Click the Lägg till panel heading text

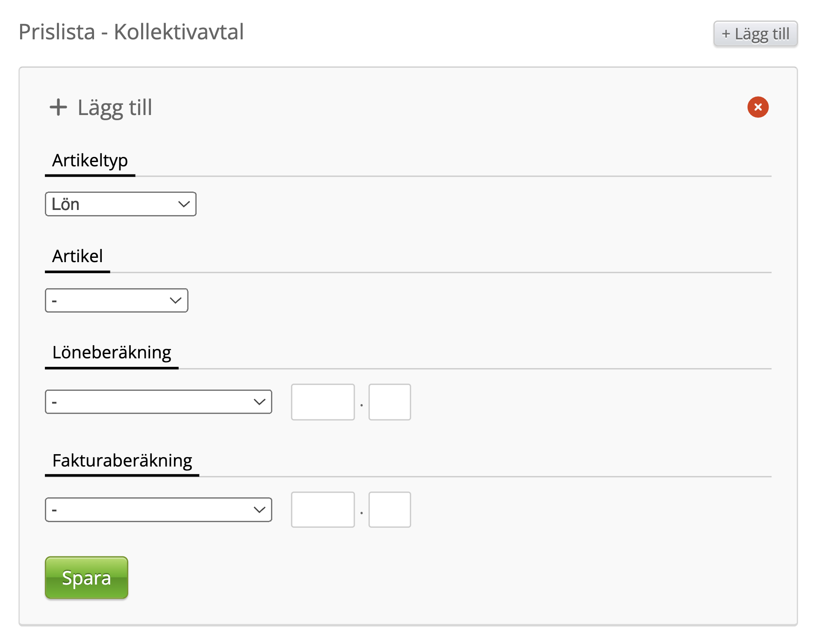(x=115, y=107)
